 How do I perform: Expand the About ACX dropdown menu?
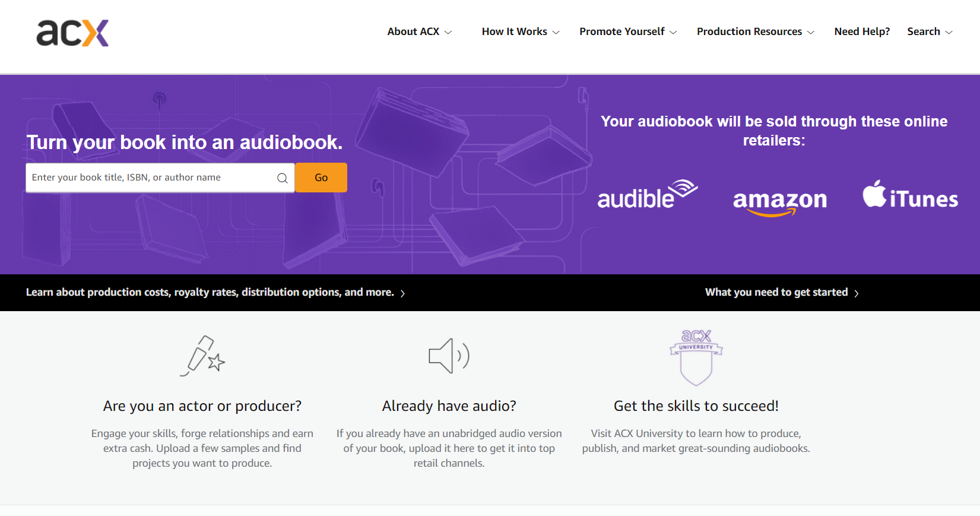(x=419, y=31)
